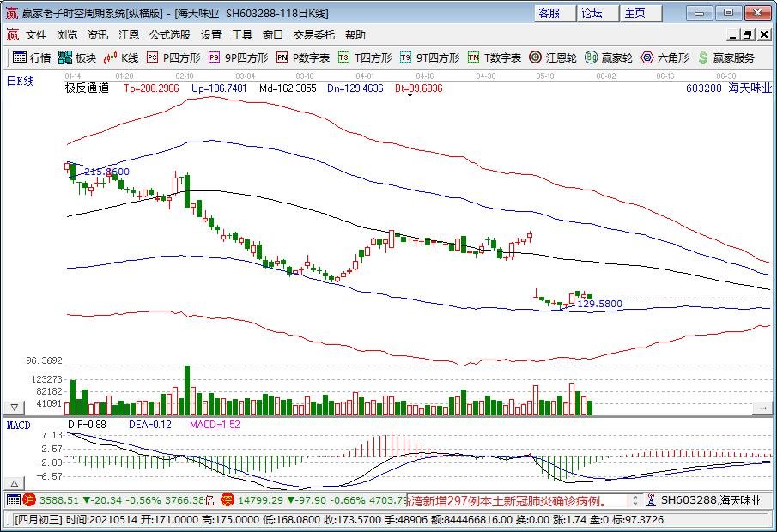The width and height of the screenshot is (777, 532).
Task: Click the 沪 Shanghai index badge in status bar
Action: [29, 499]
